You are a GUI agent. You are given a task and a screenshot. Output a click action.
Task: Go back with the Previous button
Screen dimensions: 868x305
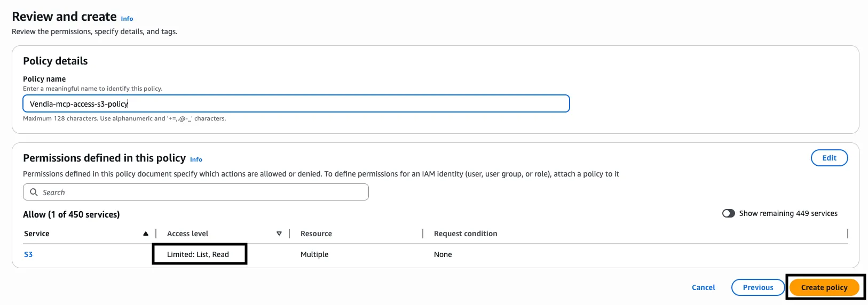tap(757, 287)
